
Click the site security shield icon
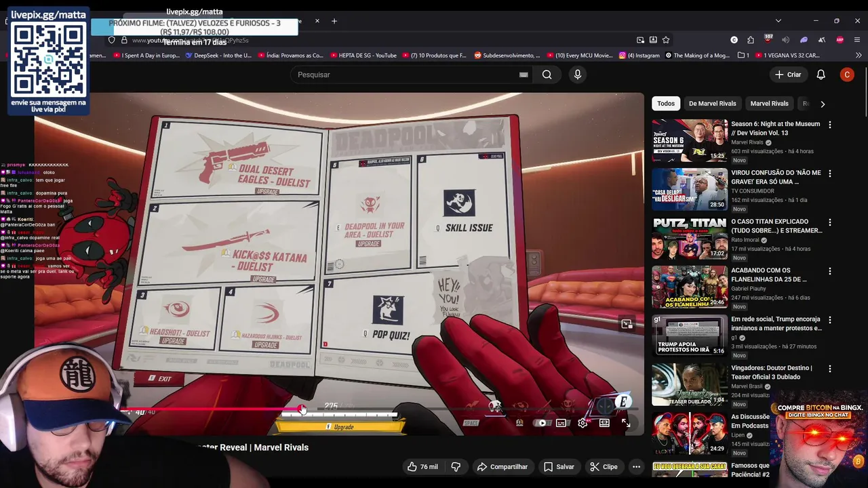[x=112, y=40]
